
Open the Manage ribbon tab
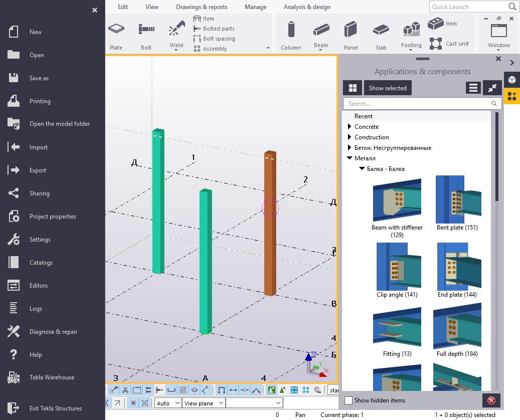255,7
